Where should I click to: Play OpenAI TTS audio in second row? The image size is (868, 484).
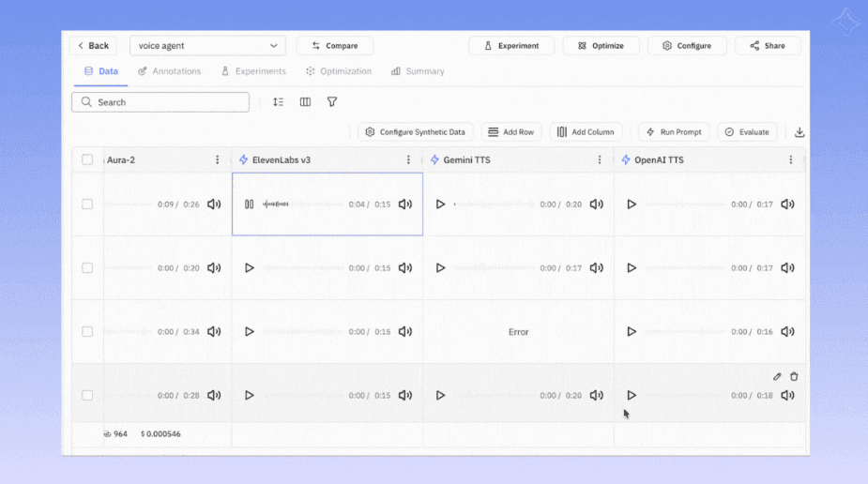coord(632,267)
